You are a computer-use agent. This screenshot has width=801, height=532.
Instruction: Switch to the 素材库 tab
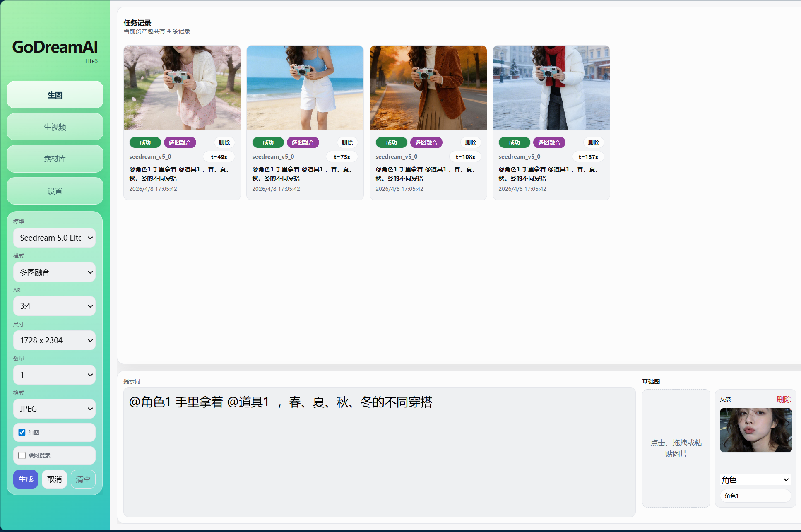click(55, 159)
